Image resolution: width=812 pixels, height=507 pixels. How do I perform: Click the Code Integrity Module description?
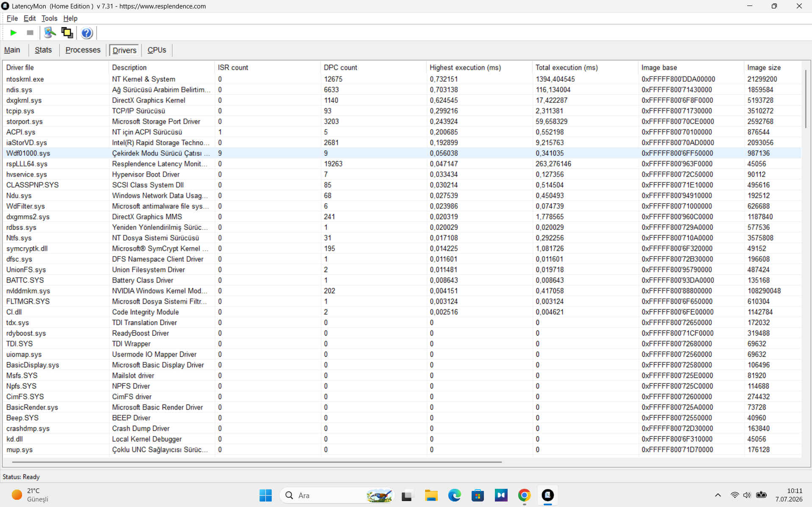tap(145, 312)
